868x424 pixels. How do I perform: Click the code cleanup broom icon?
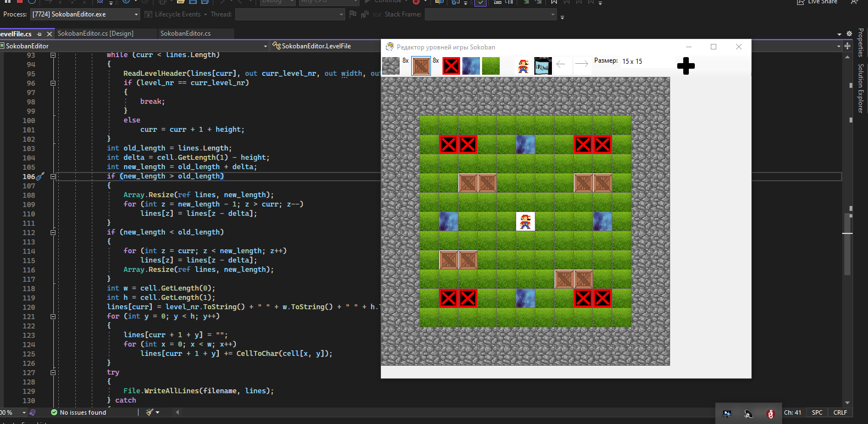[x=150, y=412]
